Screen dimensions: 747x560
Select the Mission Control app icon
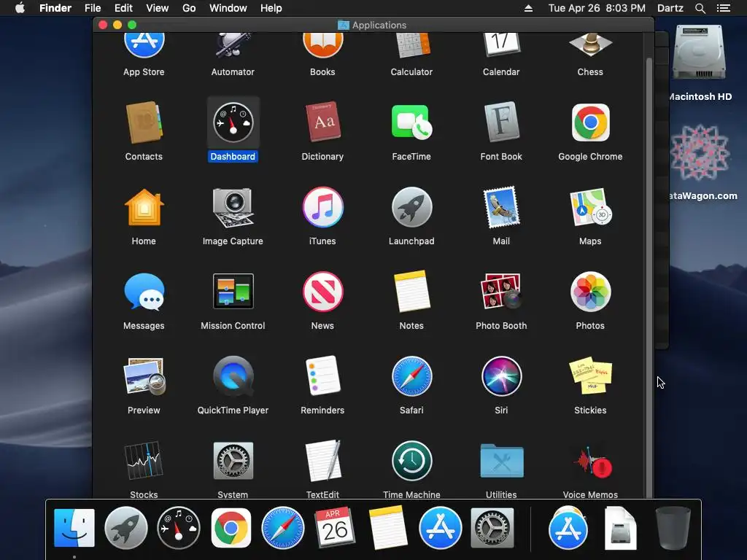pos(233,291)
